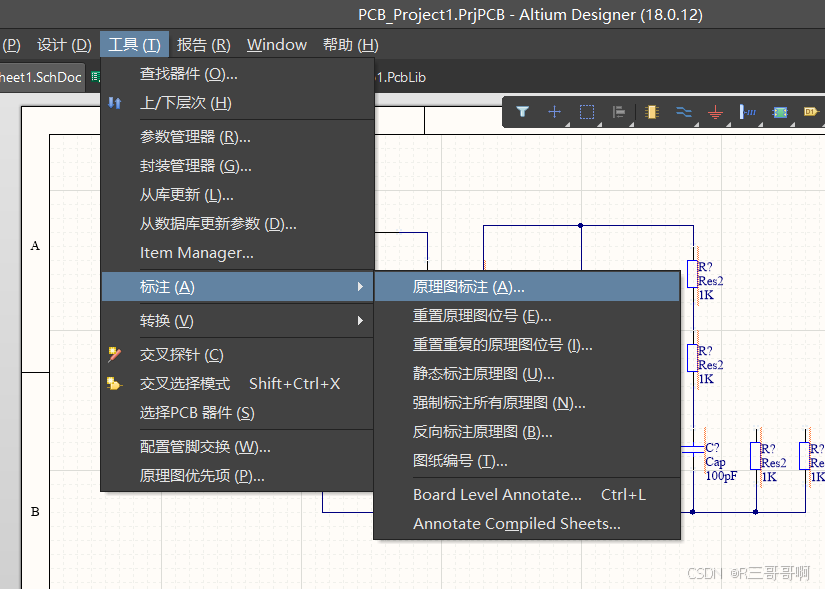Click the green document icon beside Sheet1 tab
Screen dimensions: 825x589
[95, 77]
